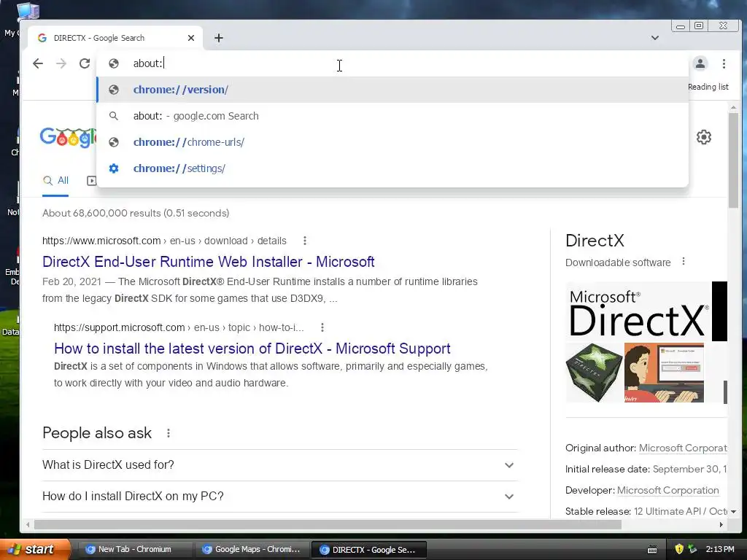
Task: Click the scroll down arrow on the vertical scrollbar
Action: (x=733, y=511)
